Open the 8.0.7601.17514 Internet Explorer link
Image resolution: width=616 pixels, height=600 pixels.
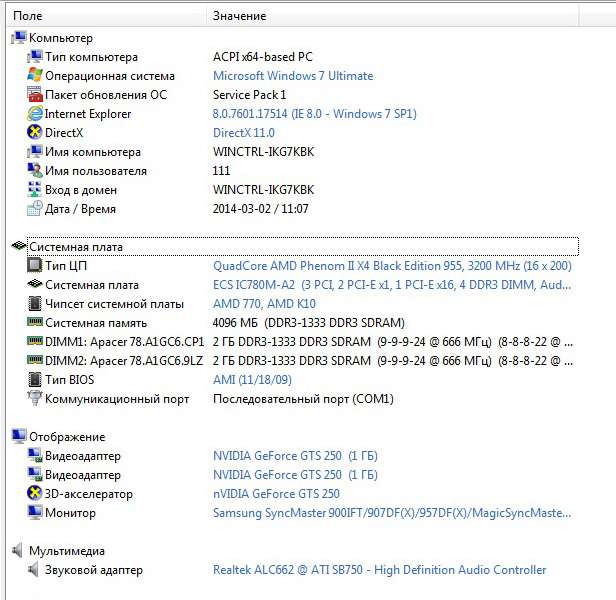click(x=315, y=114)
